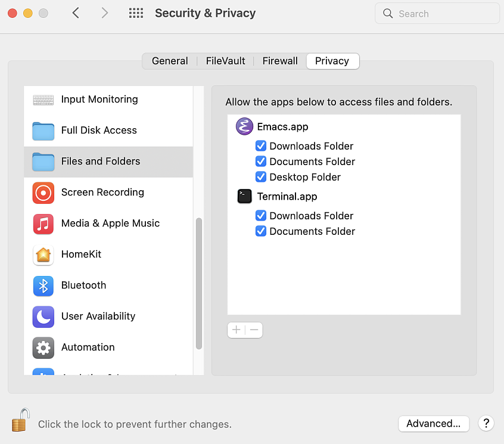The width and height of the screenshot is (504, 444).
Task: Uncheck Emacs Downloads Folder access
Action: (x=261, y=145)
